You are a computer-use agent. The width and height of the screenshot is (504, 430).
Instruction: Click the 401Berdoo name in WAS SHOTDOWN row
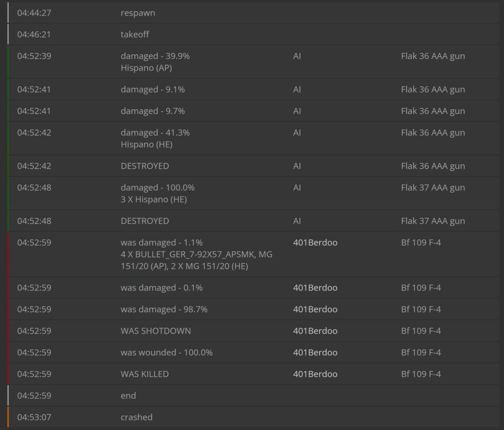point(315,331)
